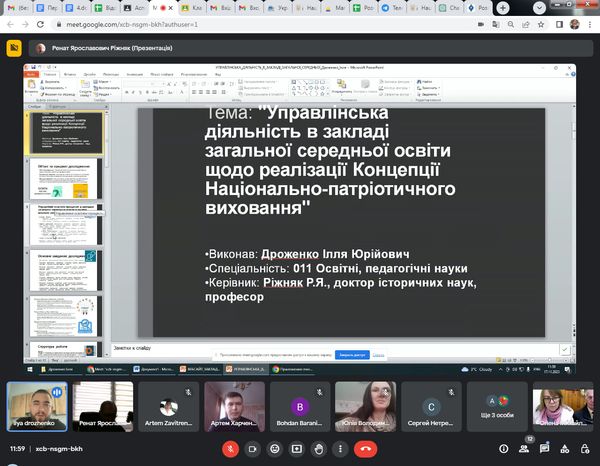Click Ilya drozhenko video tile
Image resolution: width=600 pixels, height=466 pixels.
click(x=36, y=405)
